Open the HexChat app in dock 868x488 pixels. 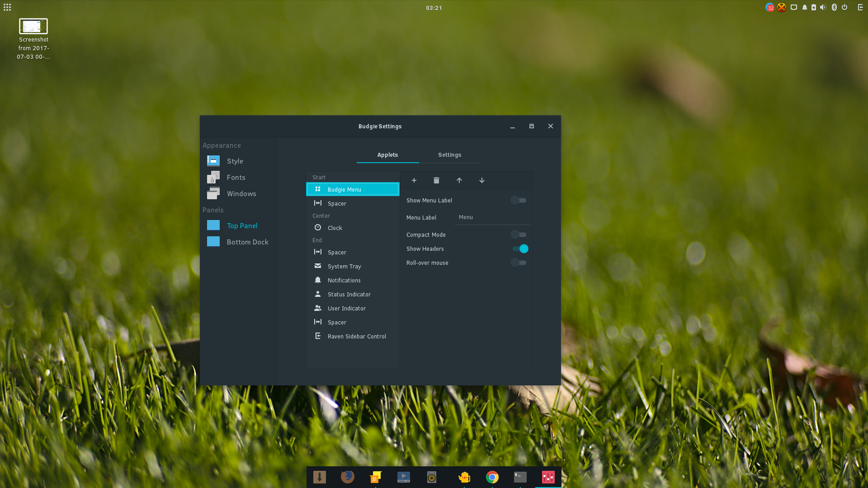pos(375,477)
